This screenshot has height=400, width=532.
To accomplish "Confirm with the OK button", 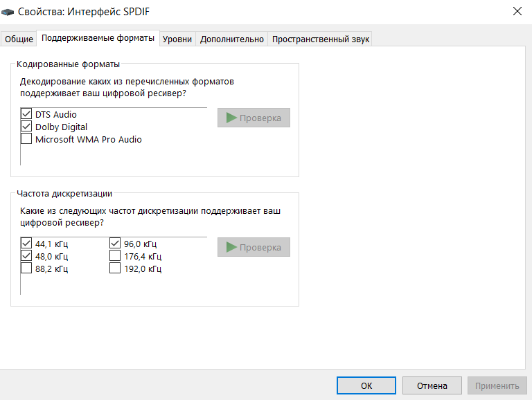I will 366,385.
